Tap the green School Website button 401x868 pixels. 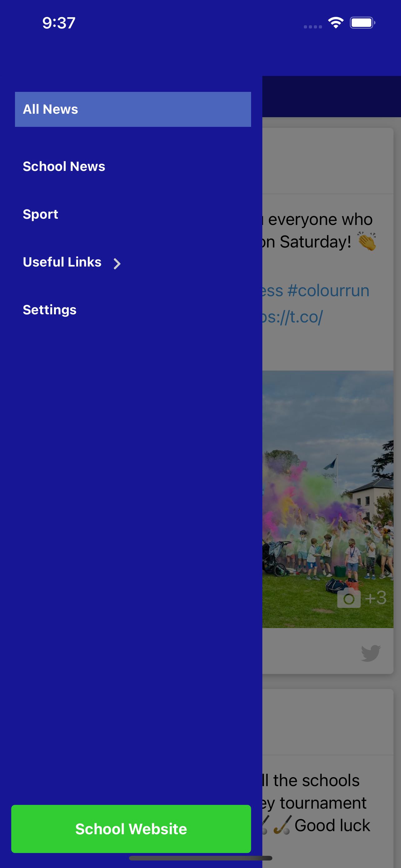point(131,829)
